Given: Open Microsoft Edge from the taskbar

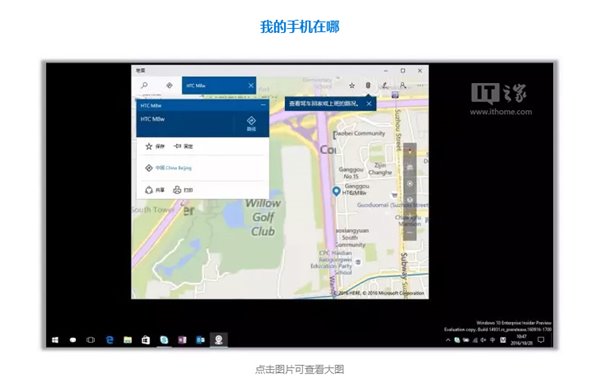Looking at the screenshot, I should 109,340.
